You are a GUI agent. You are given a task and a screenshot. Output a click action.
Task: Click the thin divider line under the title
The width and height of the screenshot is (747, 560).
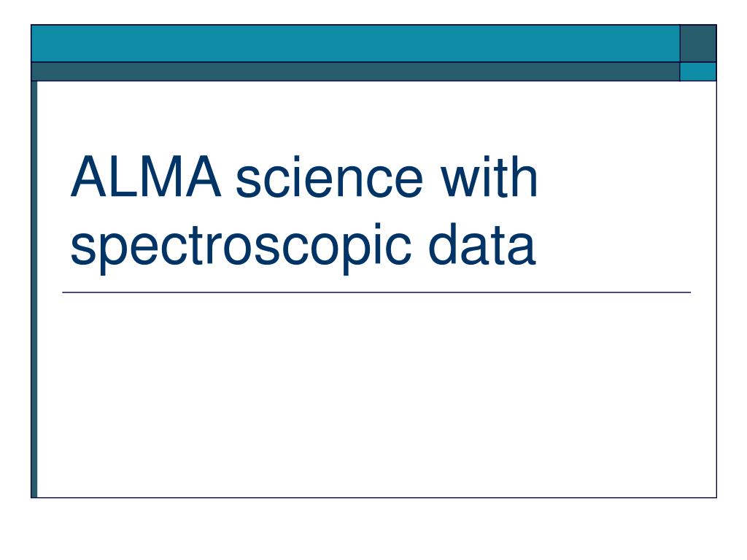pyautogui.click(x=376, y=292)
